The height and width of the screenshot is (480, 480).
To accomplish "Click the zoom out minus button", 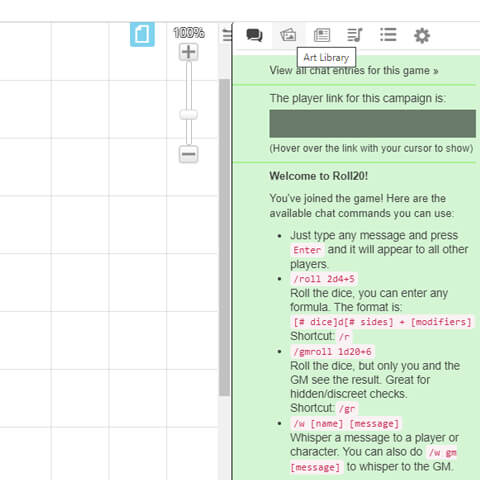I will click(x=189, y=154).
